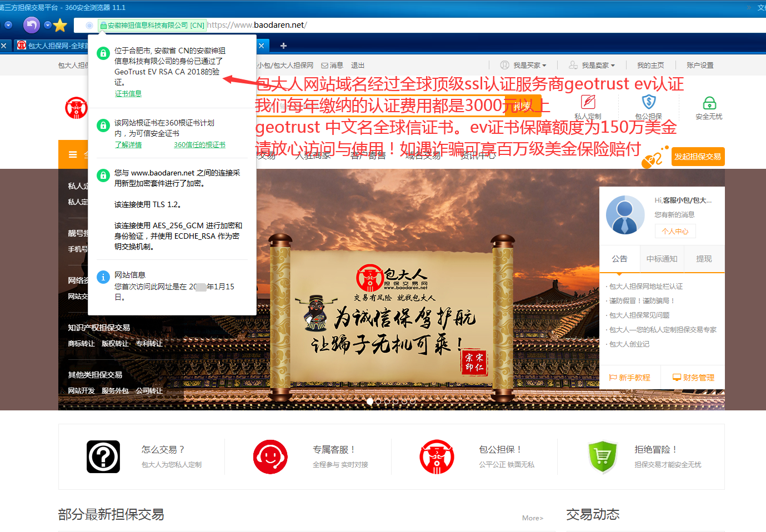Open the 证书信息 certificate info link
766x532 pixels.
tap(128, 93)
